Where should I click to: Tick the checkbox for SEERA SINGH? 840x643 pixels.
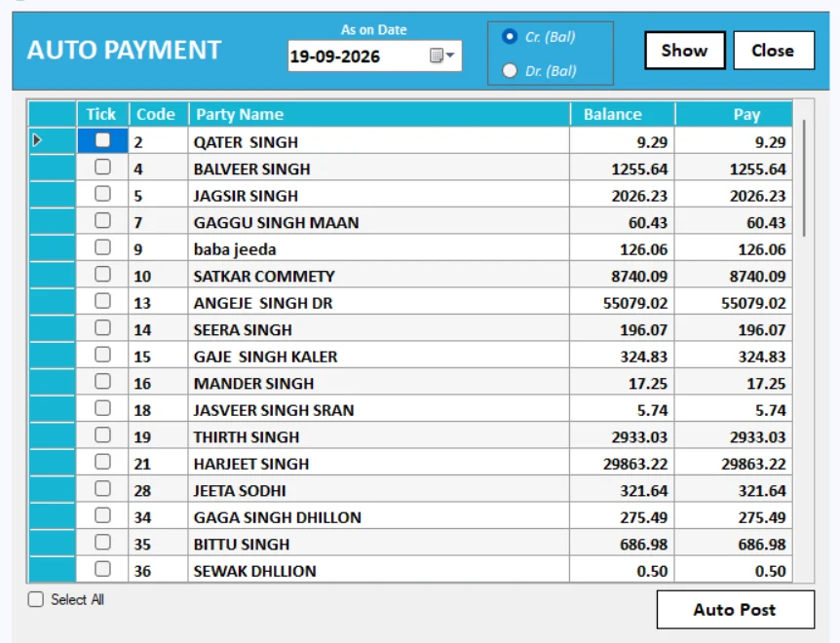pyautogui.click(x=102, y=327)
